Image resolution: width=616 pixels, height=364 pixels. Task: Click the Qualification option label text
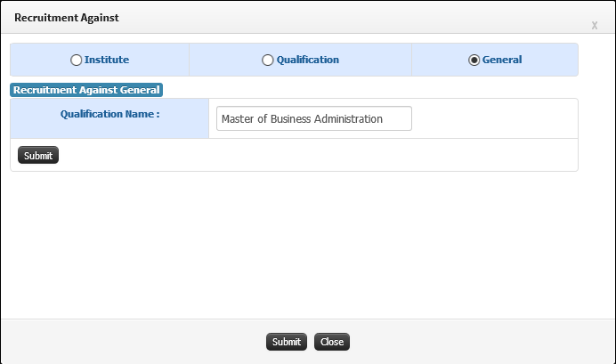[308, 60]
